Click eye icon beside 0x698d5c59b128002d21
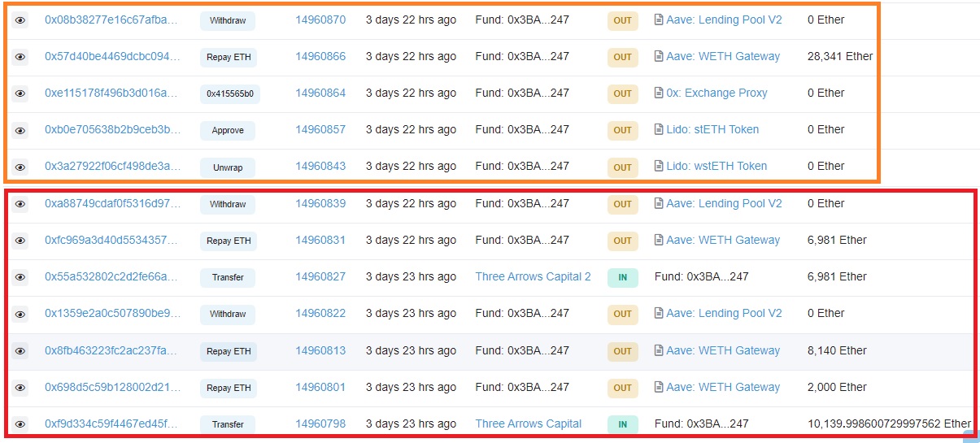This screenshot has height=443, width=980. pyautogui.click(x=20, y=388)
